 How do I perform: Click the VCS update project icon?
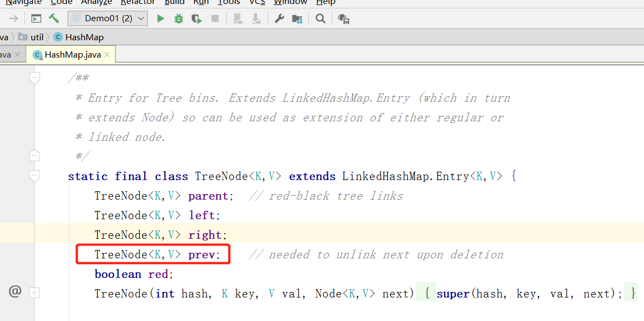[237, 18]
